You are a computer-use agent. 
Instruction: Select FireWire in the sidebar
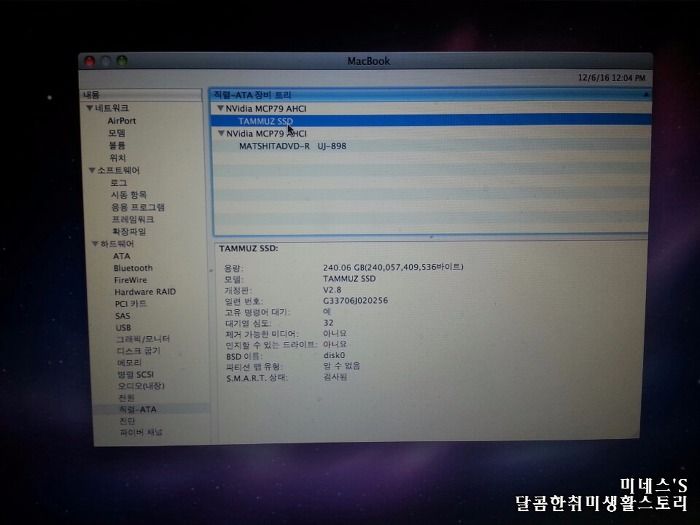coord(130,280)
